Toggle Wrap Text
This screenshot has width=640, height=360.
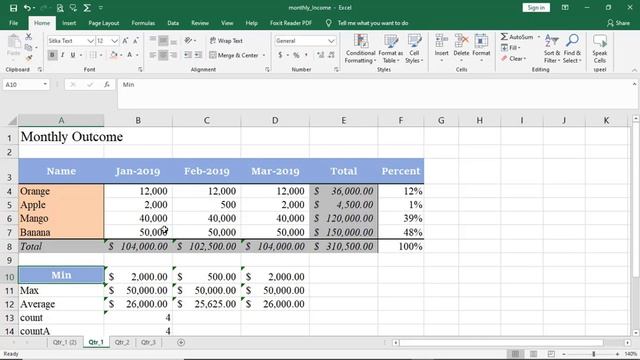tap(226, 41)
